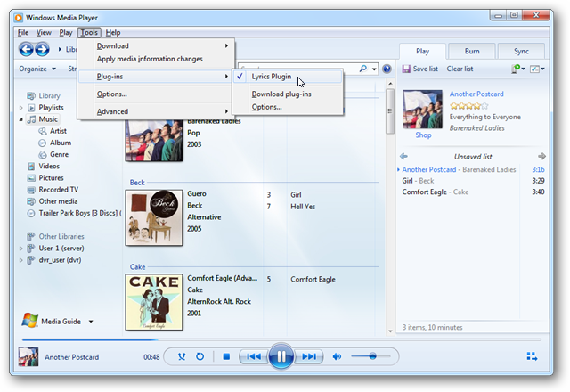570x392 pixels.
Task: Open the Help question mark icon
Action: [387, 69]
